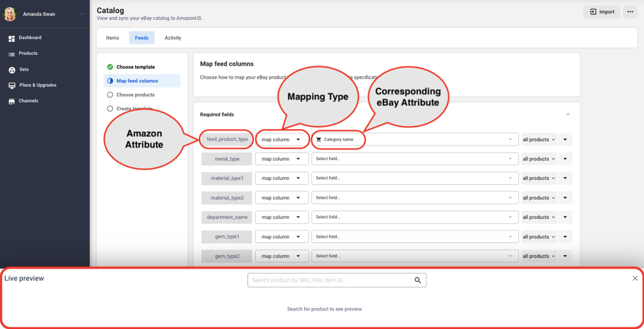Open Select field dropdown for metal_type
The height and width of the screenshot is (329, 644).
[x=415, y=159]
